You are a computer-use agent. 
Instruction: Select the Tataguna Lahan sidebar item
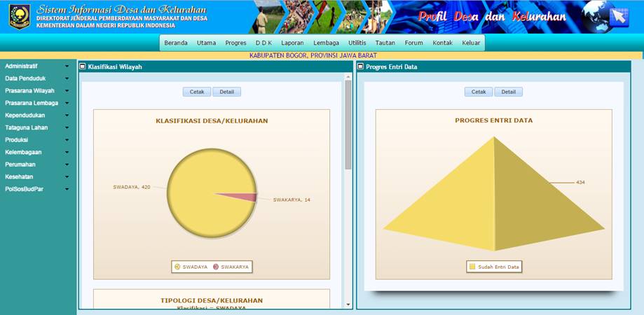tap(27, 127)
